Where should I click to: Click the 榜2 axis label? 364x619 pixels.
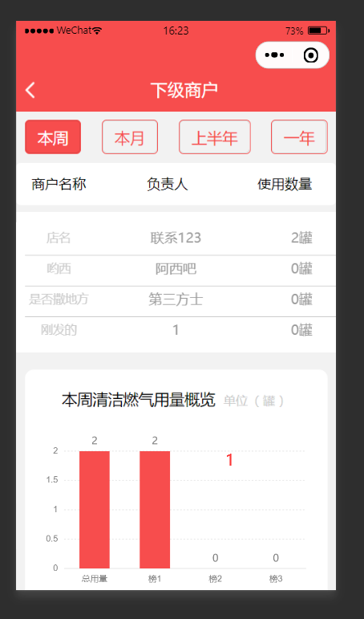[x=216, y=579]
